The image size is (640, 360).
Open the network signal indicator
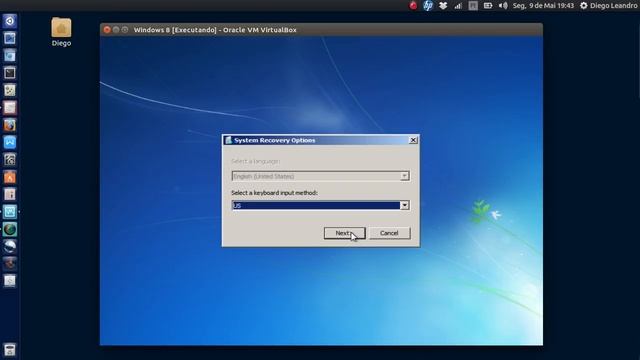(458, 6)
